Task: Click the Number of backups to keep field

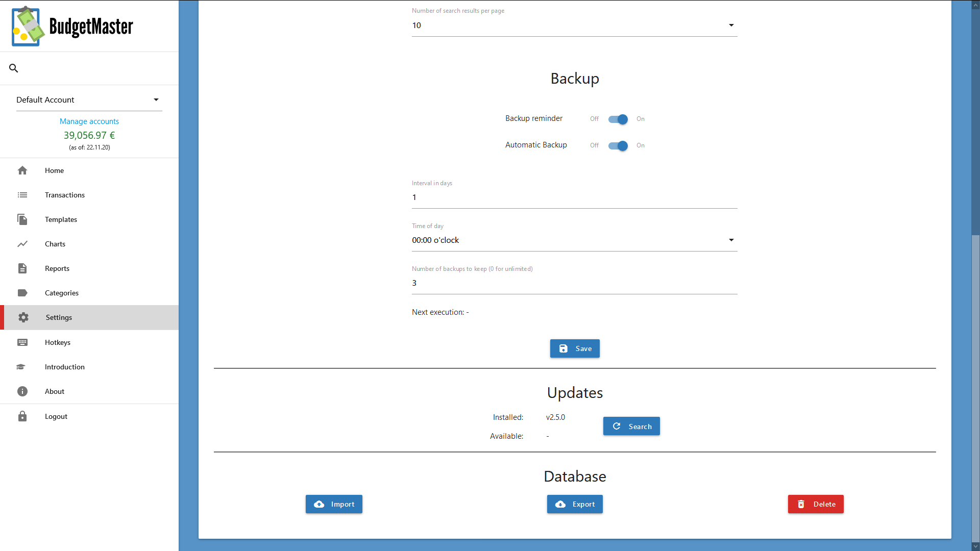Action: point(575,283)
